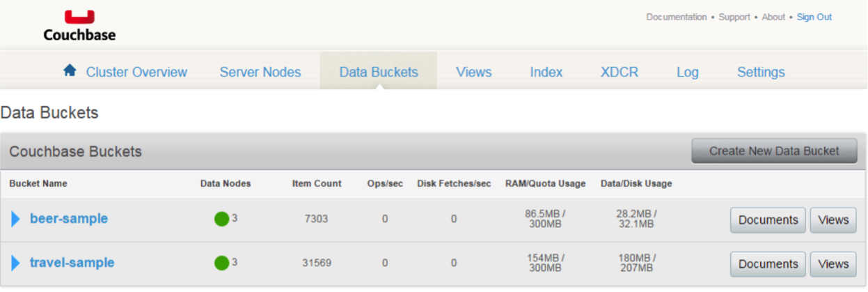Click the Support link
The height and width of the screenshot is (292, 868).
tap(734, 17)
